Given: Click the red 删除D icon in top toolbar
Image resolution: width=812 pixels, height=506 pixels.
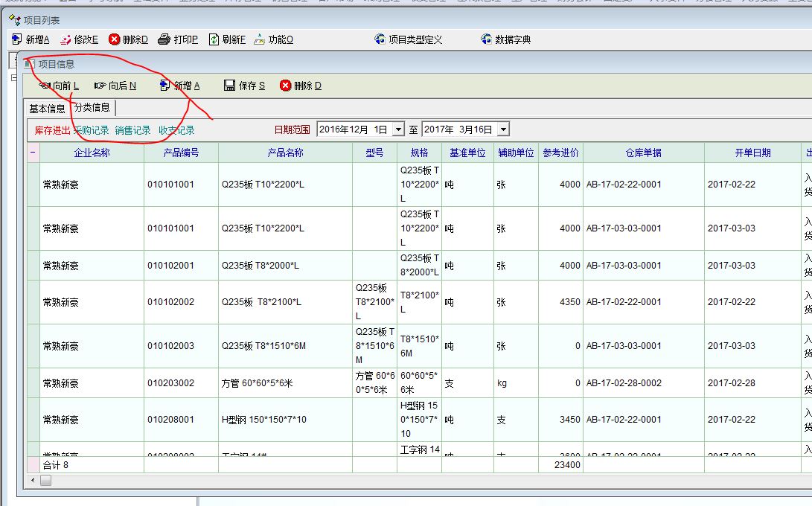Looking at the screenshot, I should [x=114, y=39].
